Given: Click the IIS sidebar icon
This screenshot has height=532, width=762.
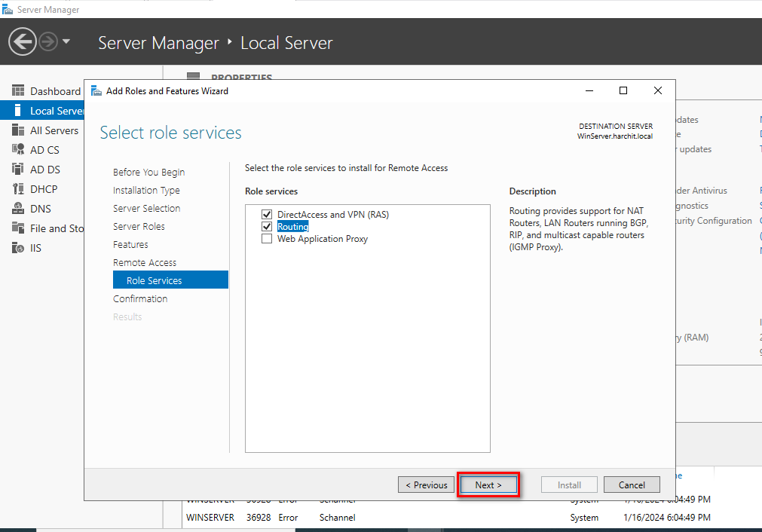Looking at the screenshot, I should tap(18, 248).
